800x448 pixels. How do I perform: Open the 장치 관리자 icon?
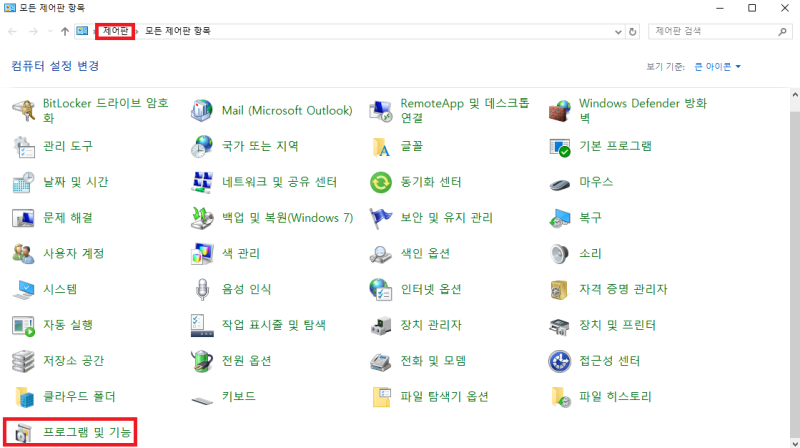(381, 326)
